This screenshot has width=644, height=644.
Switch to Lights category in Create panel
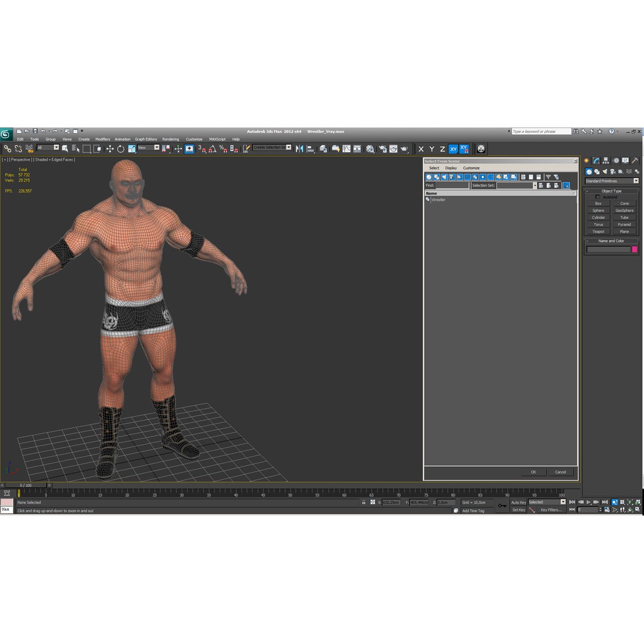[x=605, y=171]
